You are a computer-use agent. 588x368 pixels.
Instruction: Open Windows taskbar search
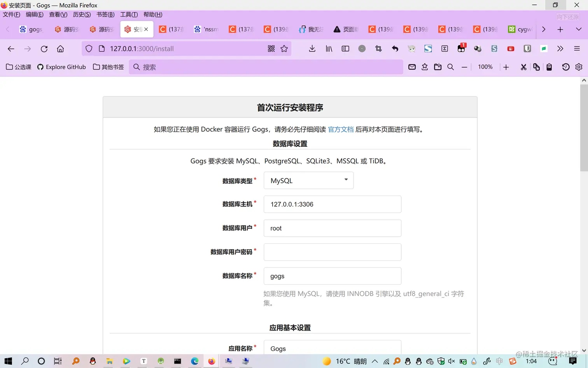click(x=25, y=361)
